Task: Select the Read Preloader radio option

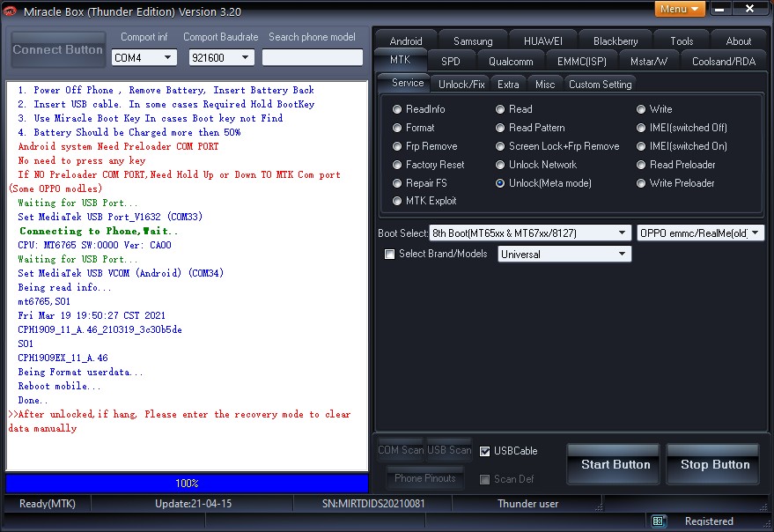Action: 675,165
